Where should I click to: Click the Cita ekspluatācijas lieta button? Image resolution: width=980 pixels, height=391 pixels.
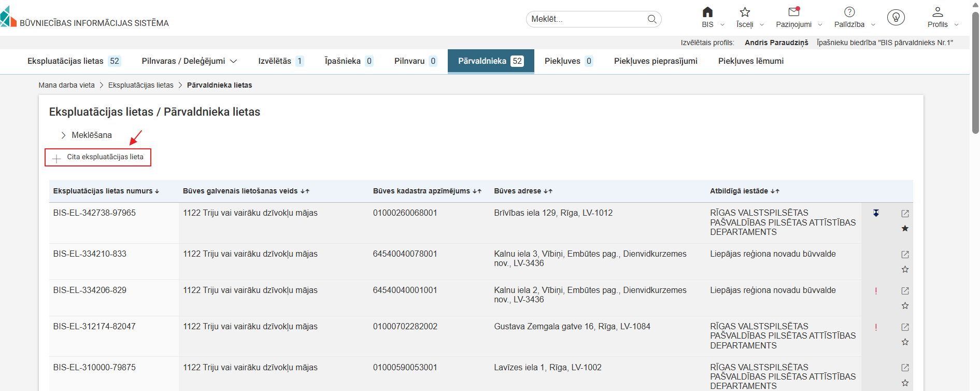[x=98, y=157]
